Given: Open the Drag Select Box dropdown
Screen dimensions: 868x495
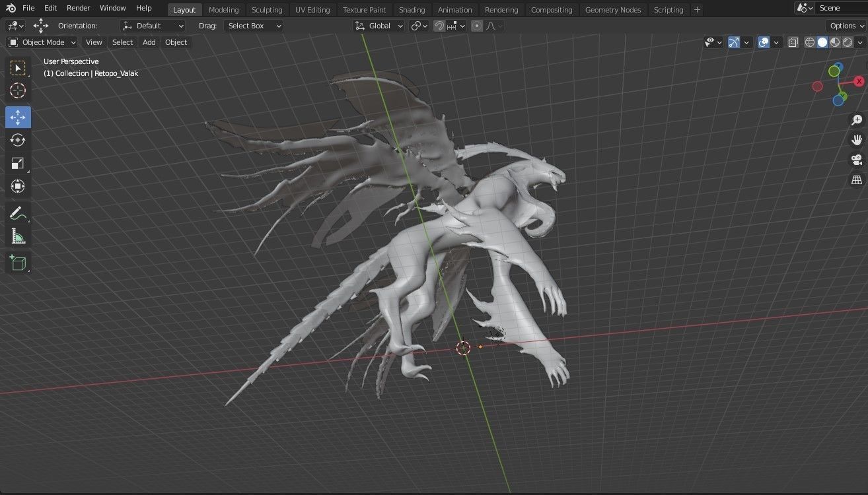Looking at the screenshot, I should pyautogui.click(x=254, y=26).
